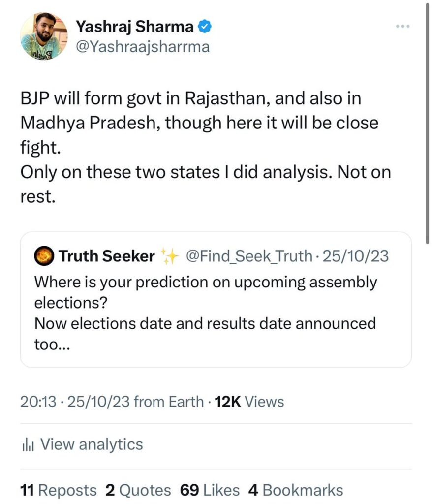Click the Truth Seeker display name
Viewport: 432px width, 504px height.
[107, 256]
